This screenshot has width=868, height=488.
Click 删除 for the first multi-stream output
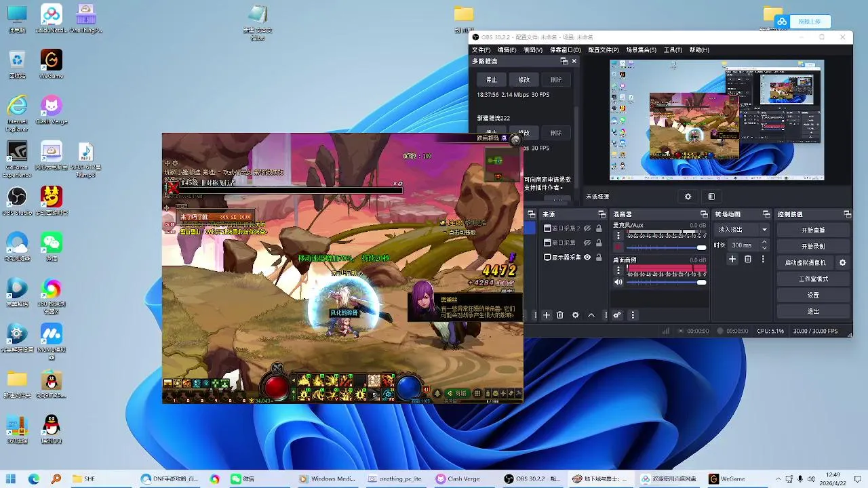556,79
